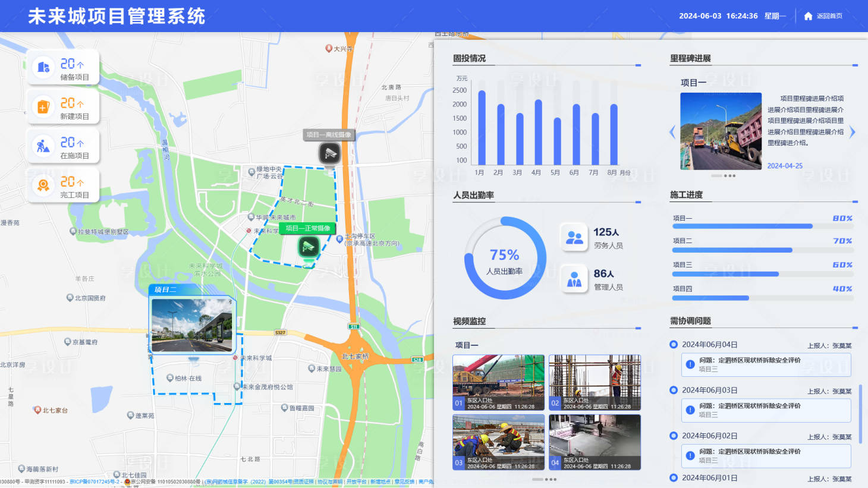Select the 2024年06月04日 timeline radio dot
This screenshot has height=488, width=868.
pos(674,344)
